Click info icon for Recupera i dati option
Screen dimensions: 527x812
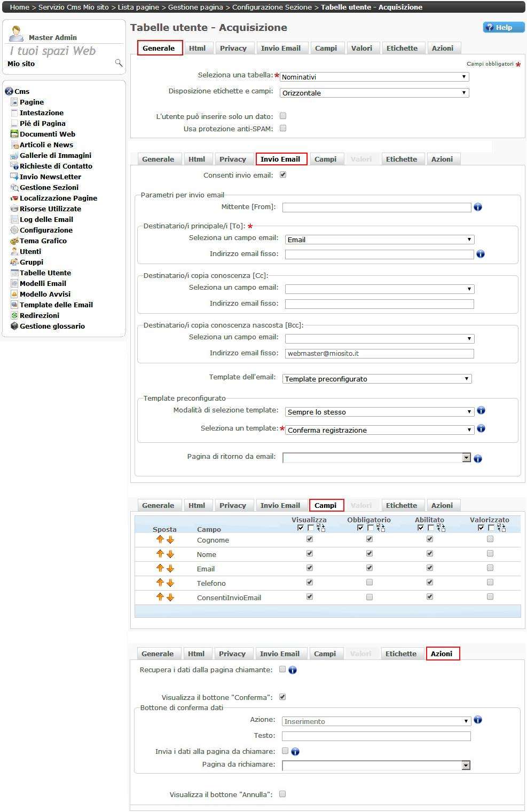tap(293, 670)
